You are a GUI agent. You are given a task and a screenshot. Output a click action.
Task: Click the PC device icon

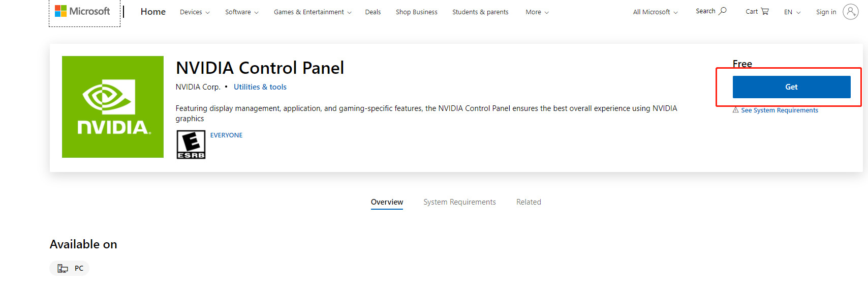(63, 268)
